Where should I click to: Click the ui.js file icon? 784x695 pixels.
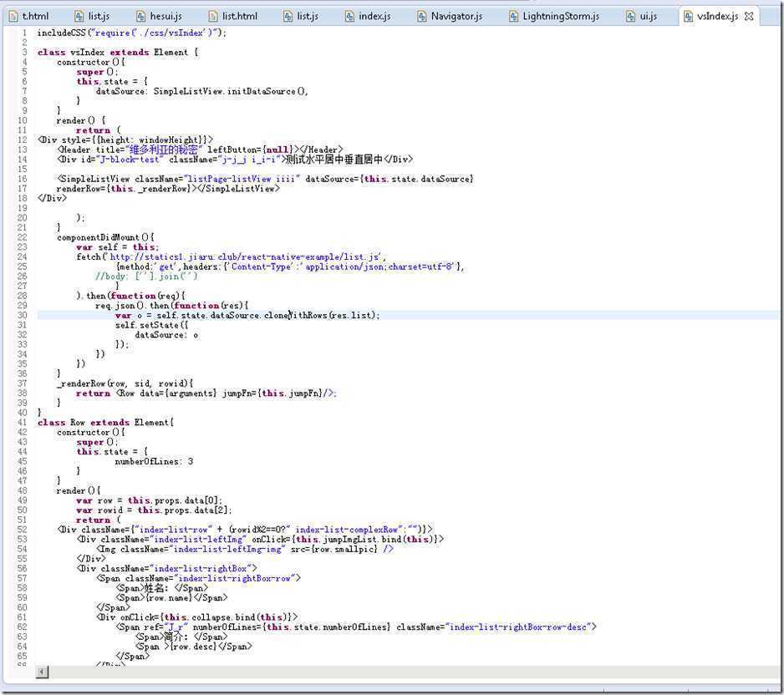click(x=631, y=17)
